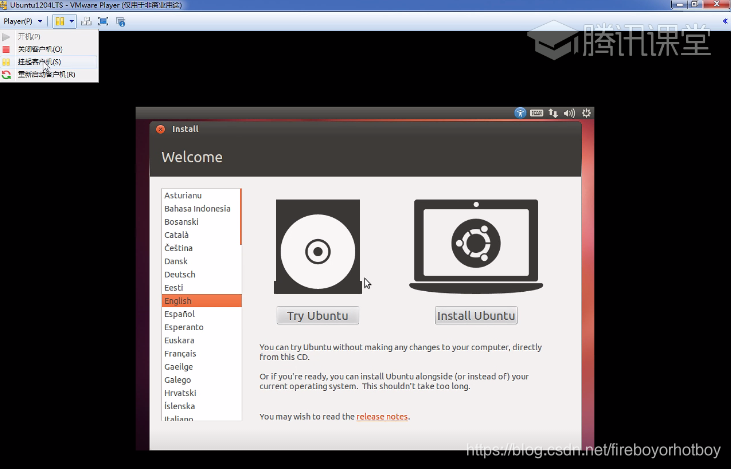Viewport: 731px width, 469px height.
Task: Click the collapse arrows at toolbar far right
Action: click(x=725, y=21)
